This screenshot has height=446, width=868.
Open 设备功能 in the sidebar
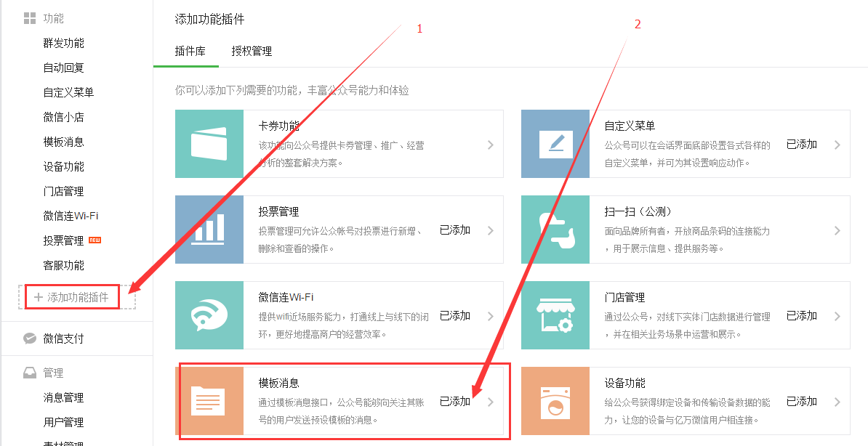click(x=64, y=166)
